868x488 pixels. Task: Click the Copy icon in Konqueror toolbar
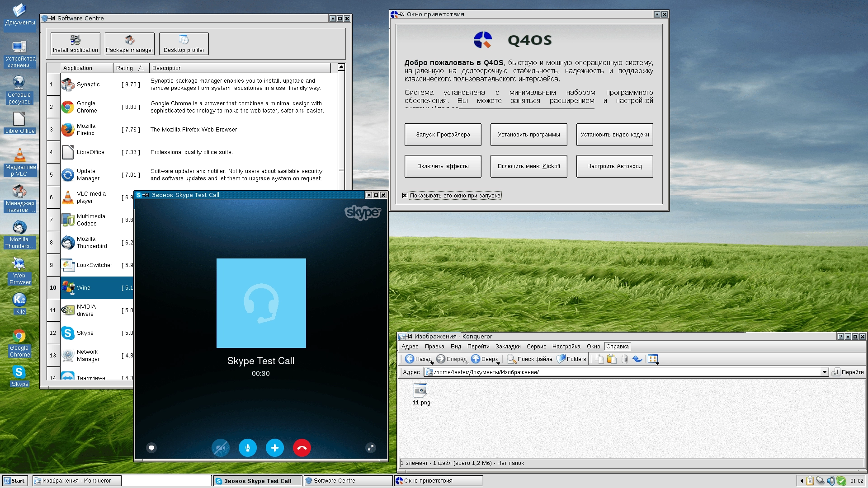point(599,359)
